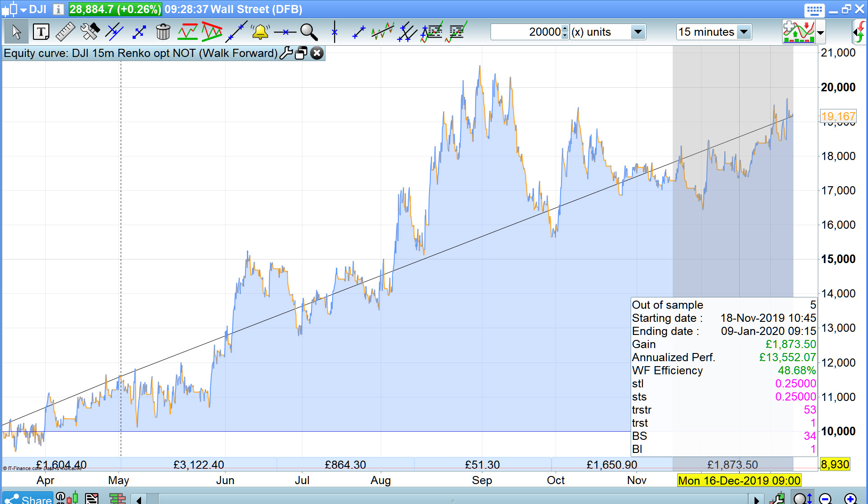Click the zoom out minus button
The image size is (868, 504).
pyautogui.click(x=826, y=499)
